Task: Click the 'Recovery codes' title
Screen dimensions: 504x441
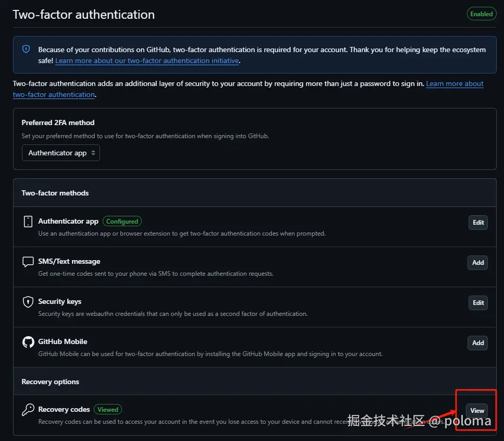Action: coord(64,410)
